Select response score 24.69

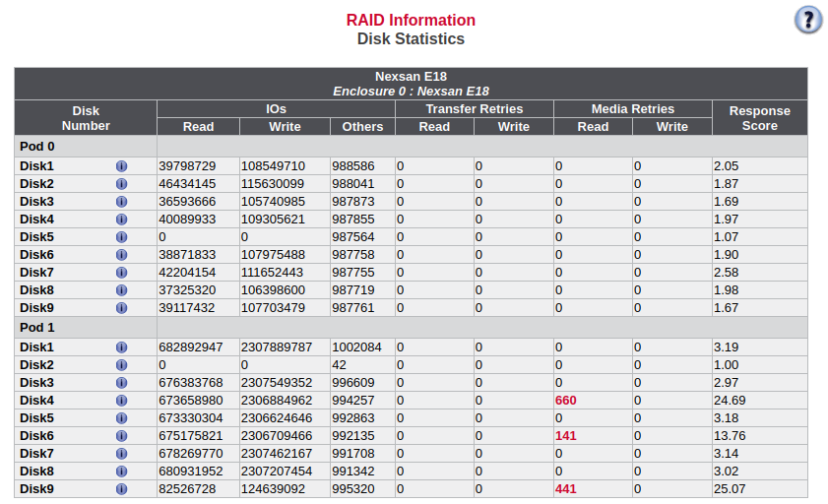pos(730,401)
